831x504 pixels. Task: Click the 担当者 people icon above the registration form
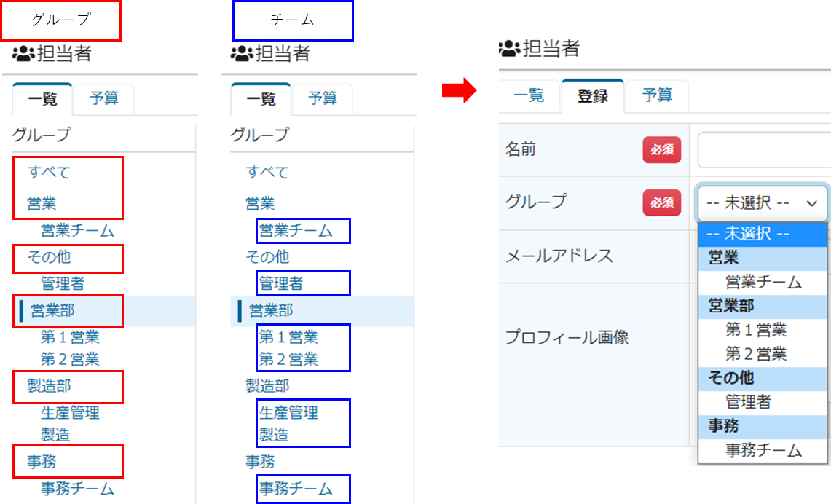point(510,48)
